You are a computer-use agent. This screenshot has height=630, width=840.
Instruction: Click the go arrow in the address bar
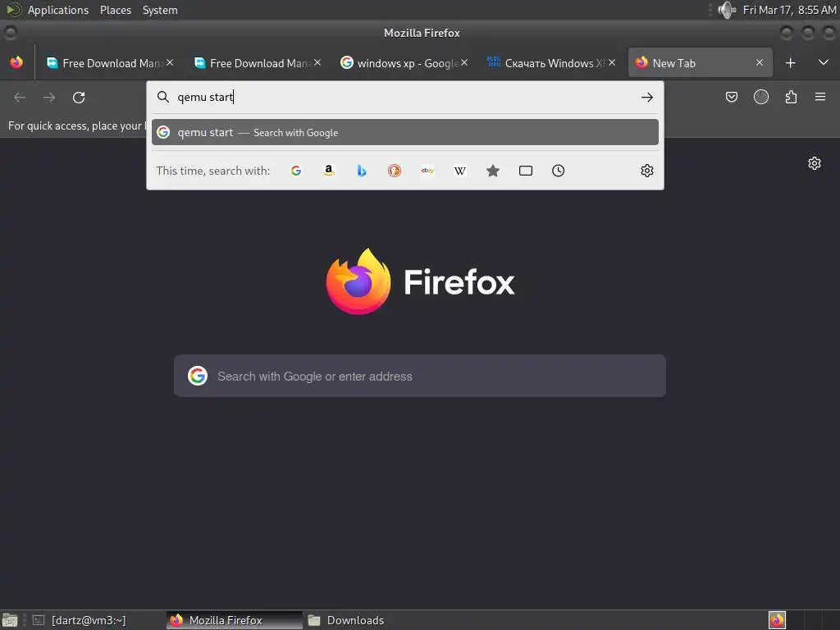pos(647,97)
